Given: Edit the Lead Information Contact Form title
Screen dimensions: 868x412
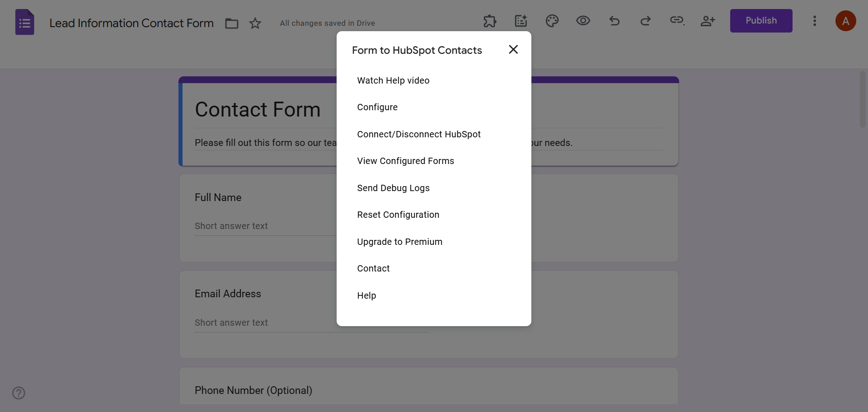Looking at the screenshot, I should click(131, 23).
